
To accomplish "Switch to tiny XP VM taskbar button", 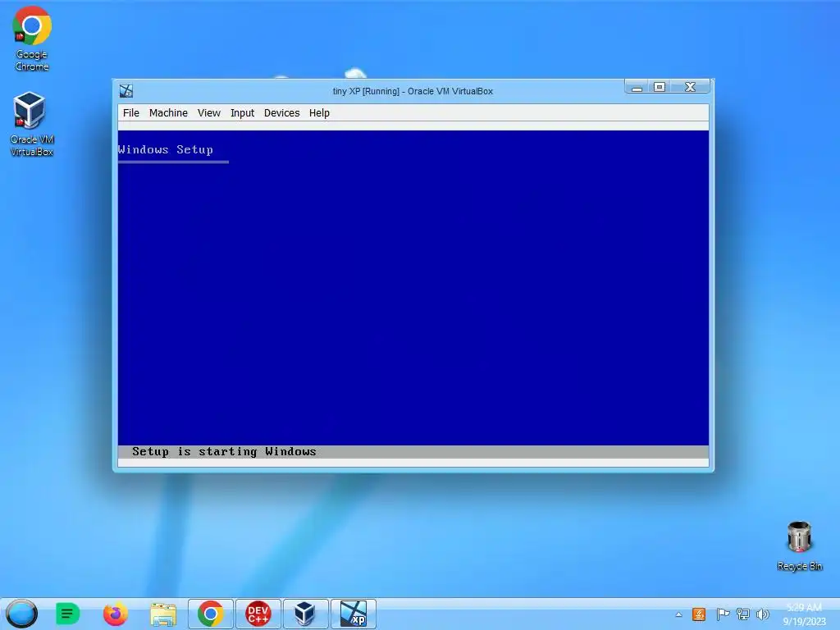I will pyautogui.click(x=354, y=614).
